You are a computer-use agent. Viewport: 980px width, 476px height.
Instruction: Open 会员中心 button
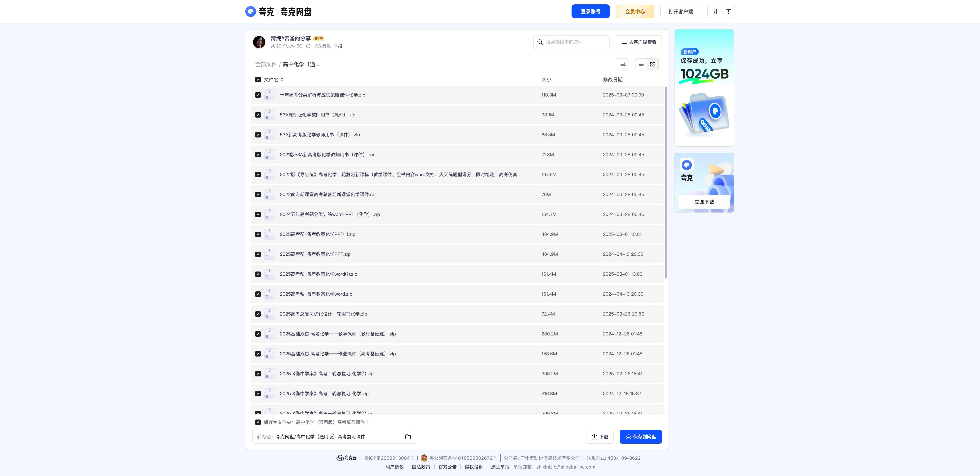(635, 11)
